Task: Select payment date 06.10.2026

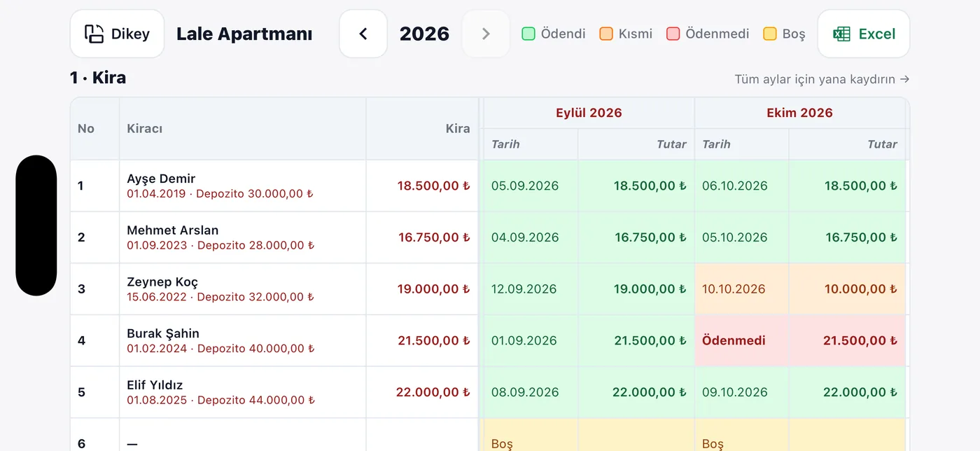Action: (x=735, y=186)
